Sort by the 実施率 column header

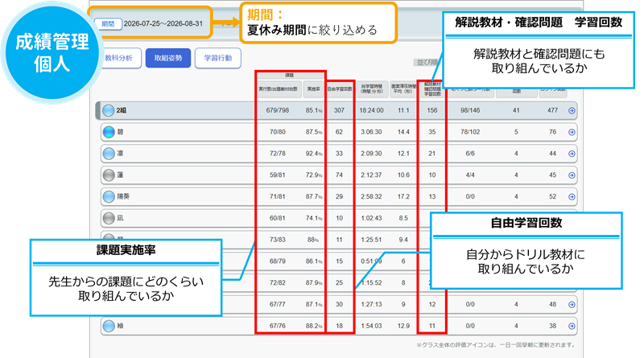[314, 89]
